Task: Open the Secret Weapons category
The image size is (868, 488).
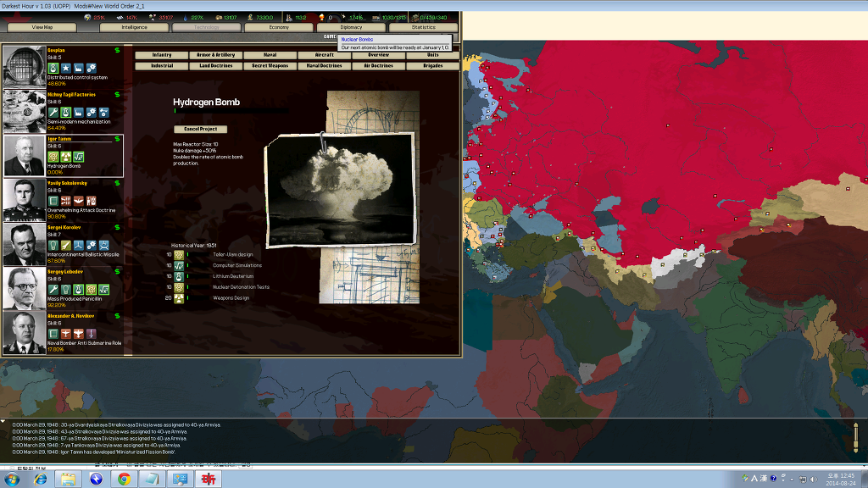Action: [270, 66]
